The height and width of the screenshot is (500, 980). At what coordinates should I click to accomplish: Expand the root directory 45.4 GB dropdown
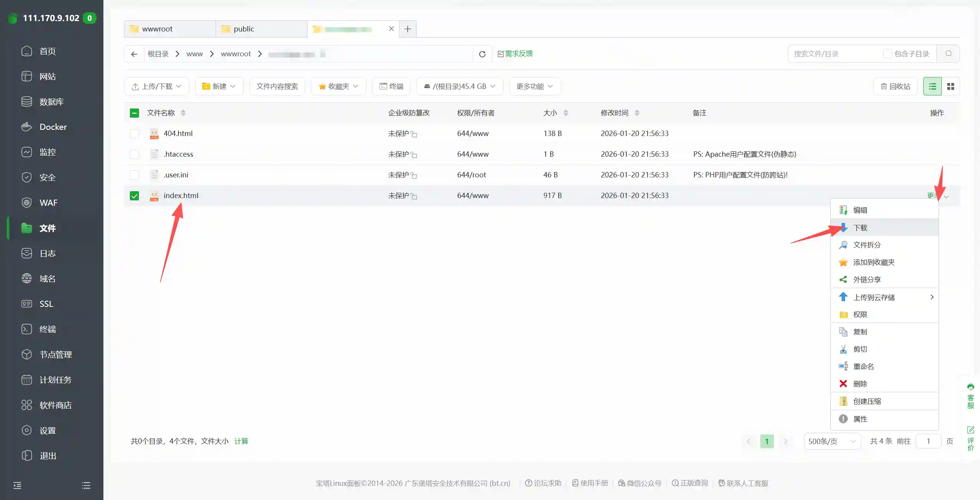460,86
